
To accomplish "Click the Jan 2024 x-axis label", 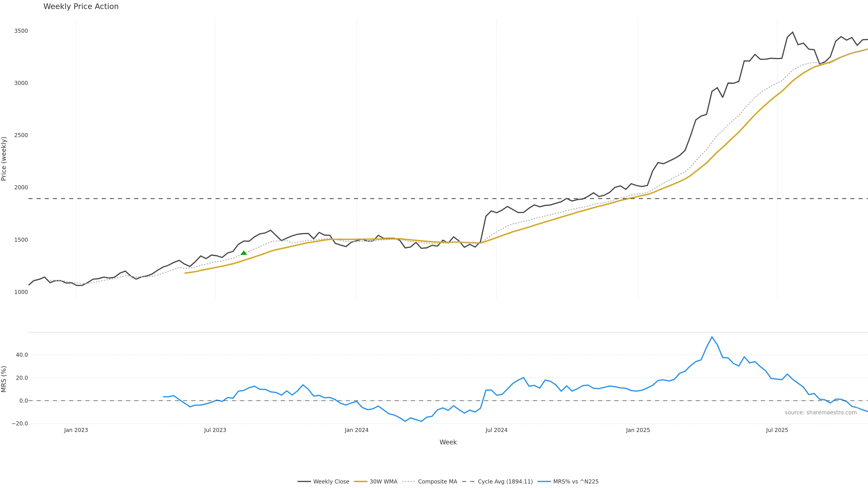I will [x=356, y=430].
